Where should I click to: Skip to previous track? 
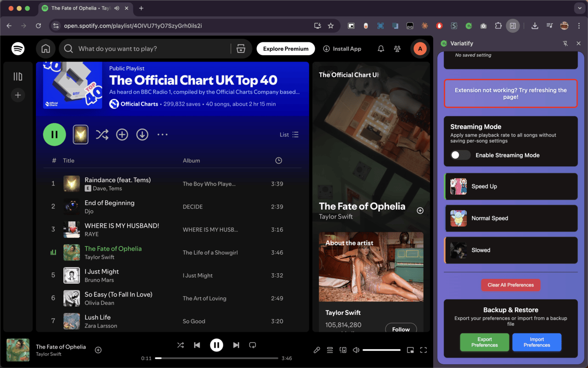197,345
